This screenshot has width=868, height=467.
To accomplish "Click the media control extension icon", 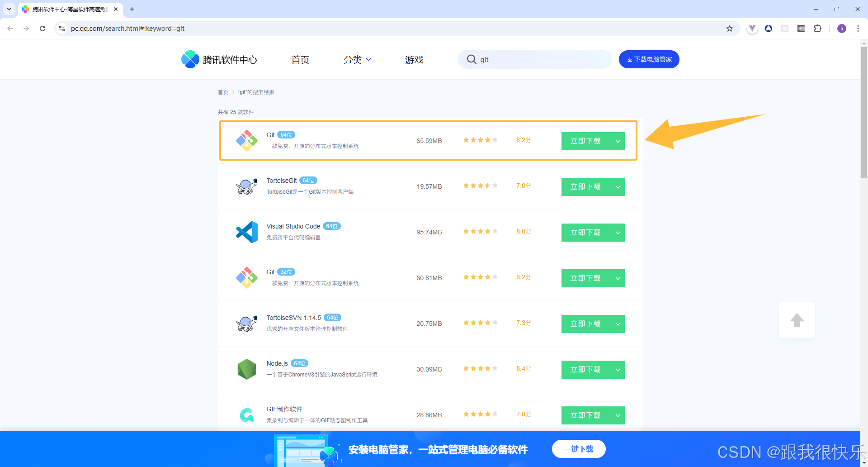I will [801, 29].
